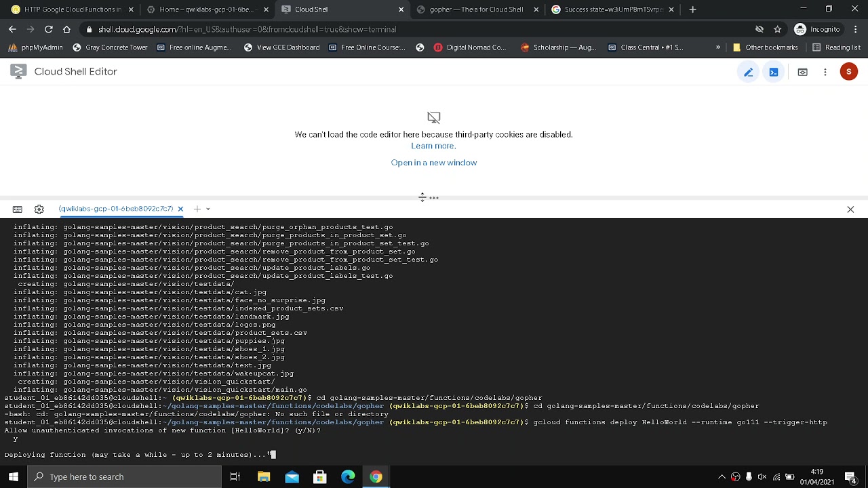Image resolution: width=868 pixels, height=488 pixels.
Task: Click the panel splitter handle icon
Action: [x=422, y=197]
